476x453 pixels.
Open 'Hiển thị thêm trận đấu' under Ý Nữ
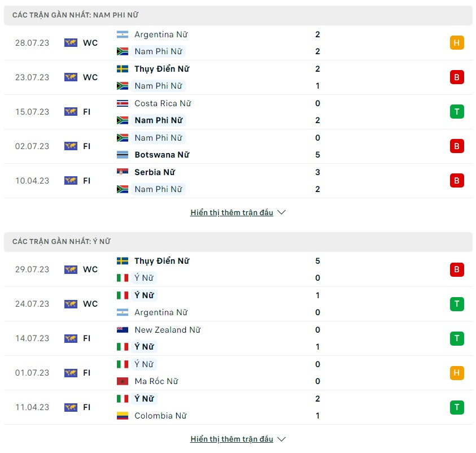[x=232, y=439]
